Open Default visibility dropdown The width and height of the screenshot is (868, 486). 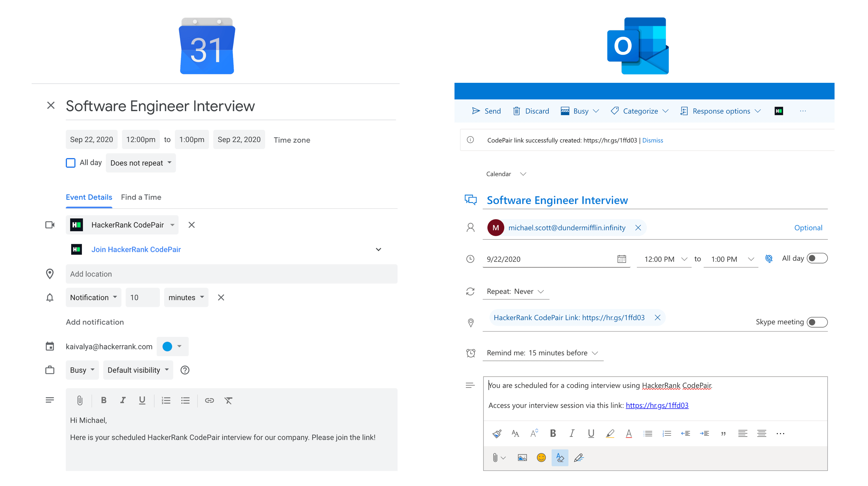138,370
